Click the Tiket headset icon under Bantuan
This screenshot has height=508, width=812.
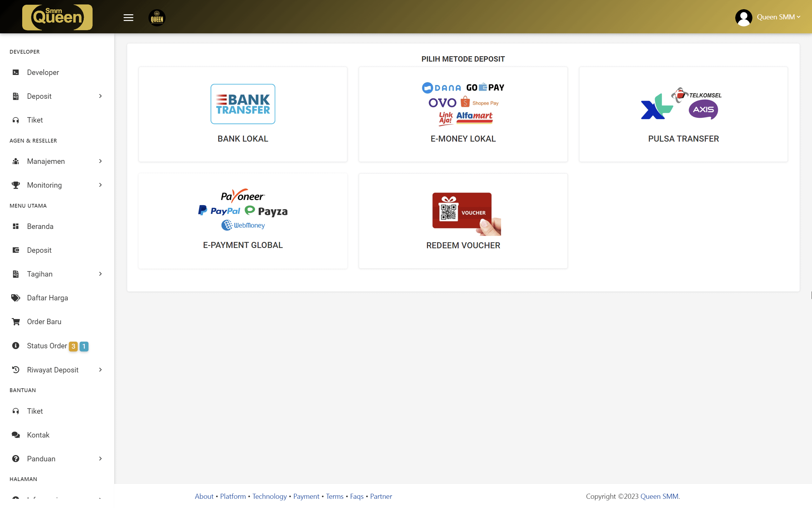16,411
